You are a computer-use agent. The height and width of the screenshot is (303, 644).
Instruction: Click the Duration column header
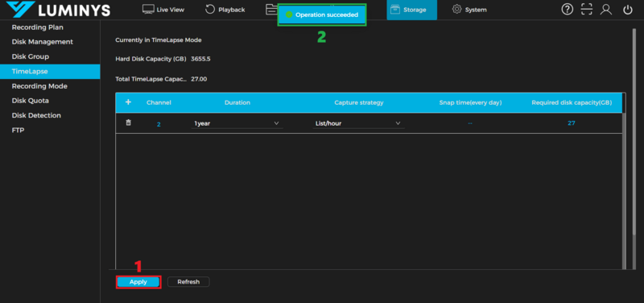(237, 102)
